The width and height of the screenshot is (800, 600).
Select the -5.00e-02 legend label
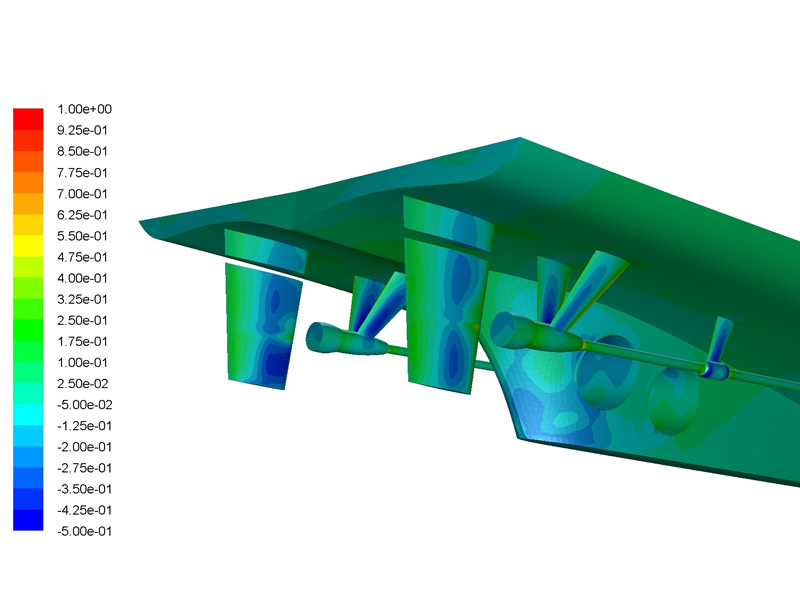pyautogui.click(x=84, y=405)
